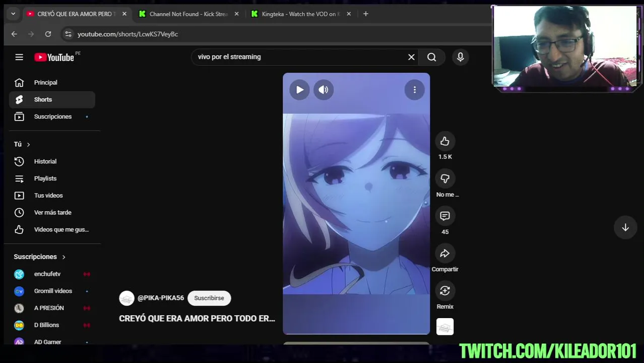Screen dimensions: 644x363
Task: Click the Short video frame
Action: [356, 204]
